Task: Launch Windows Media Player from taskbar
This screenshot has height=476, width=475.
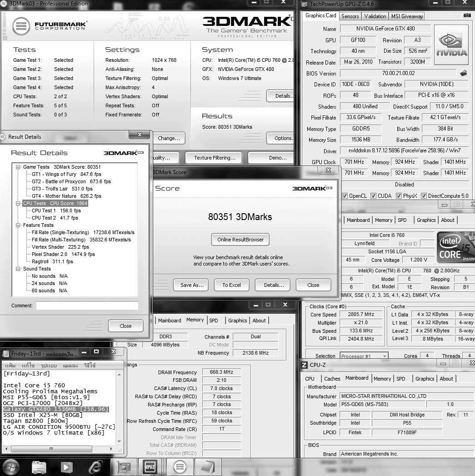Action: coord(66,467)
